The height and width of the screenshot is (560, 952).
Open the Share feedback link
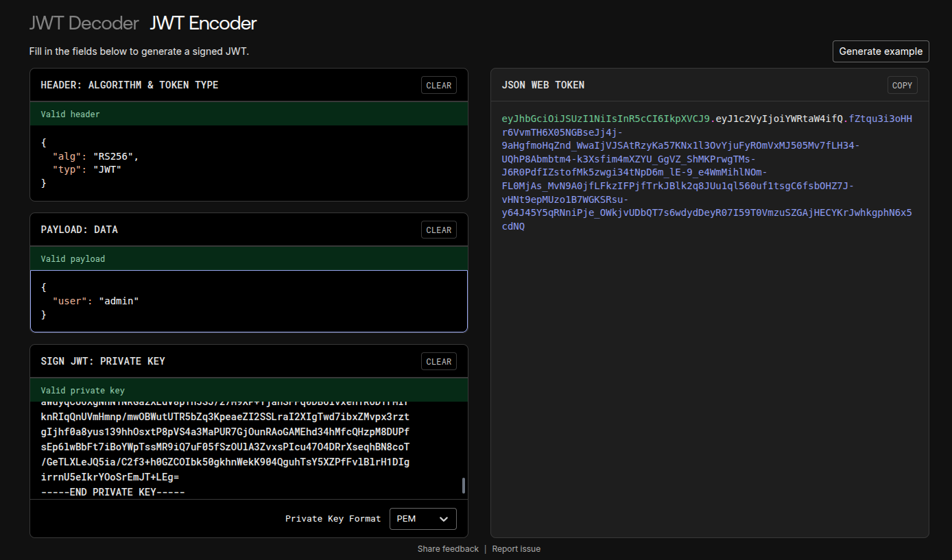(x=448, y=549)
